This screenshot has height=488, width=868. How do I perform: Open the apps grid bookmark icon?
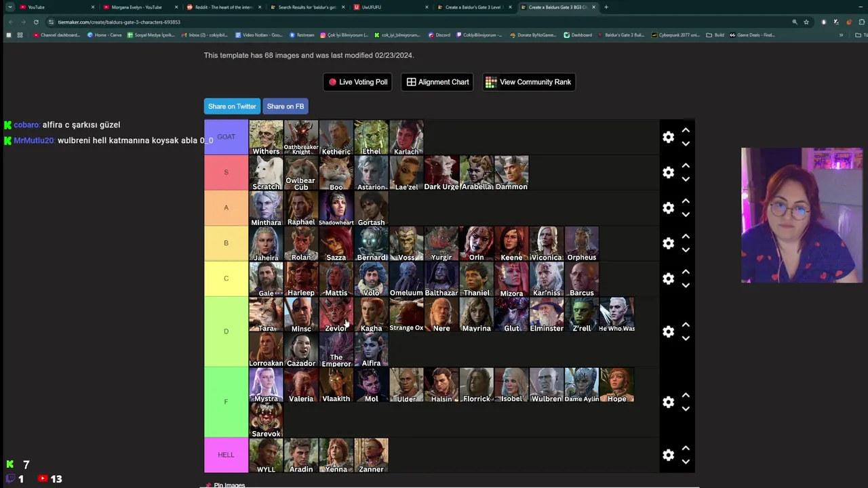(x=20, y=35)
